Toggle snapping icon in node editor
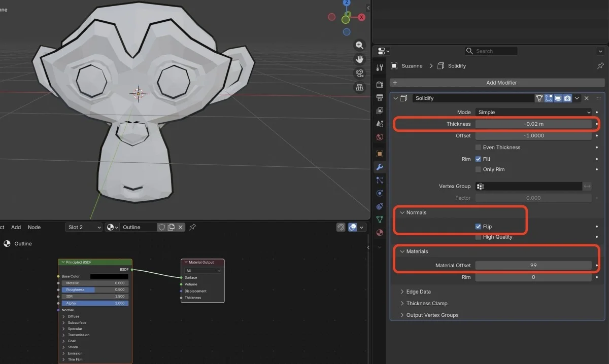This screenshot has height=364, width=609. click(x=341, y=227)
